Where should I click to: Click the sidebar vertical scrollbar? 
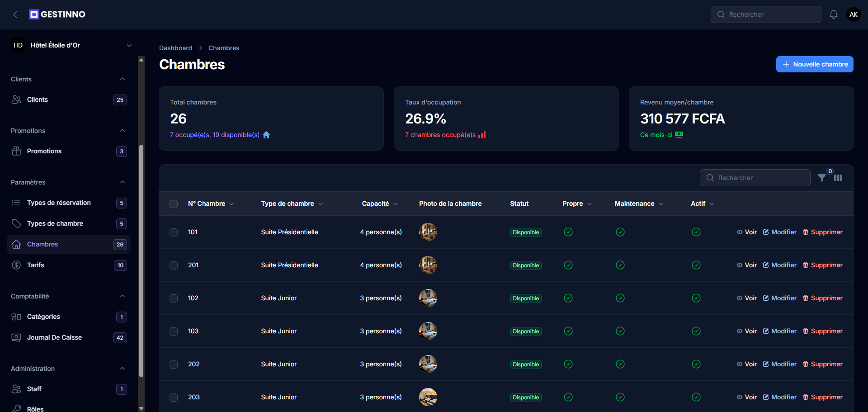pos(141,260)
